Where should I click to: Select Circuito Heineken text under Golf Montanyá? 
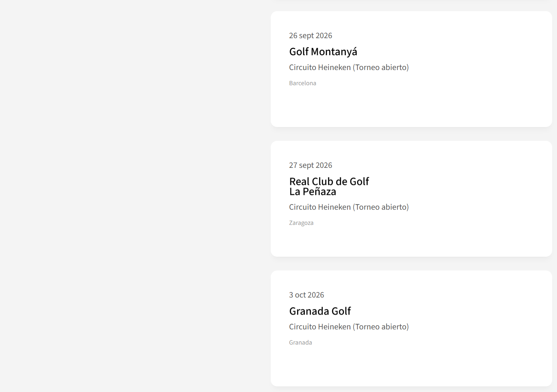click(x=320, y=67)
